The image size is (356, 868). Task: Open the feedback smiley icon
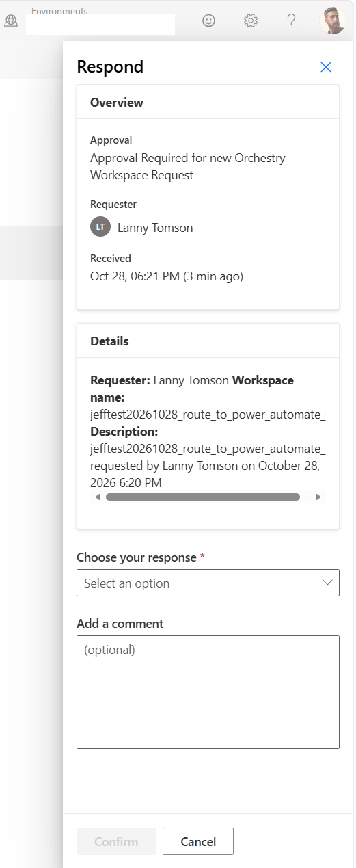[209, 21]
